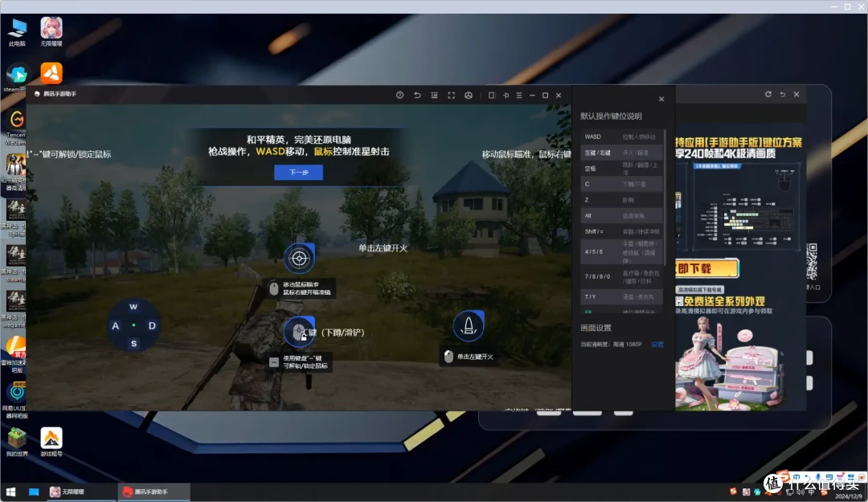Open 和平精英 desktop icon
The image size is (868, 502).
(x=15, y=172)
